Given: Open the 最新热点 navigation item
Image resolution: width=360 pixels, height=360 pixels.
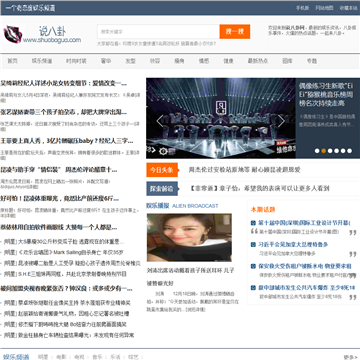Looking at the screenshot, I should pos(258,61).
